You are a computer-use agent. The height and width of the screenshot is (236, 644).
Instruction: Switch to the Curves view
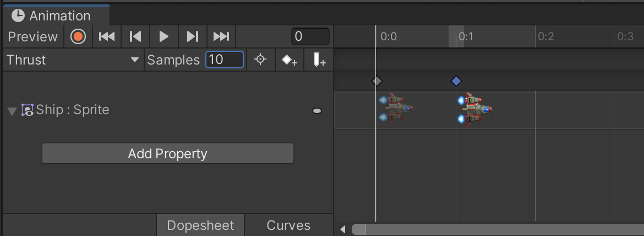pos(288,225)
